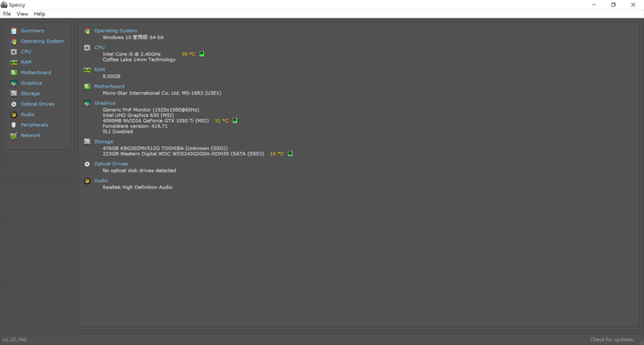The image size is (644, 345).
Task: Click the green temperature indicator next to 31 °C
Action: 235,121
